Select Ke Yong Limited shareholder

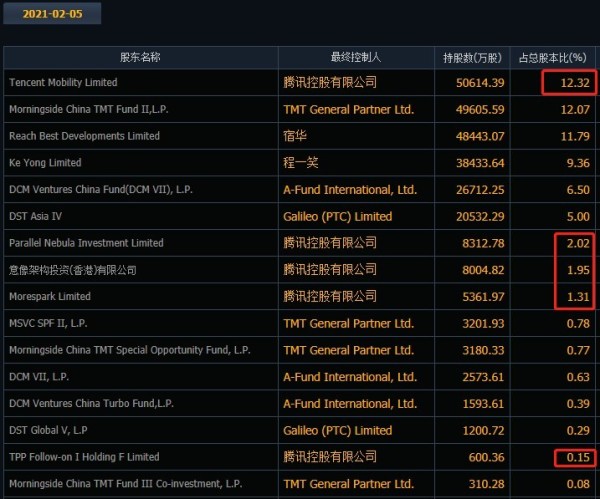pyautogui.click(x=45, y=163)
